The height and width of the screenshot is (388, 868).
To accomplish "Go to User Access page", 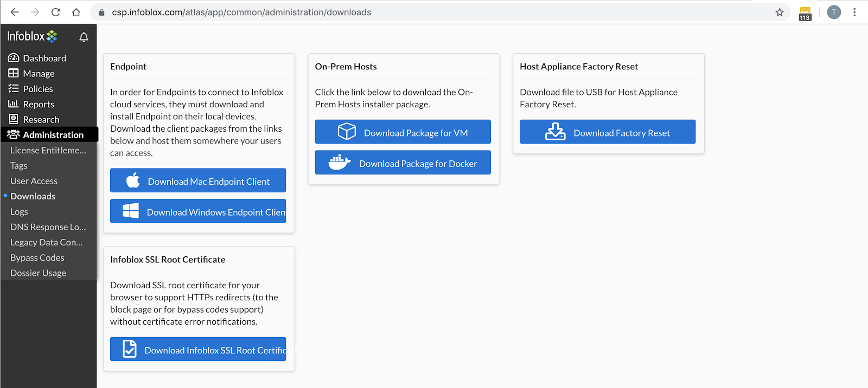I will pos(34,181).
